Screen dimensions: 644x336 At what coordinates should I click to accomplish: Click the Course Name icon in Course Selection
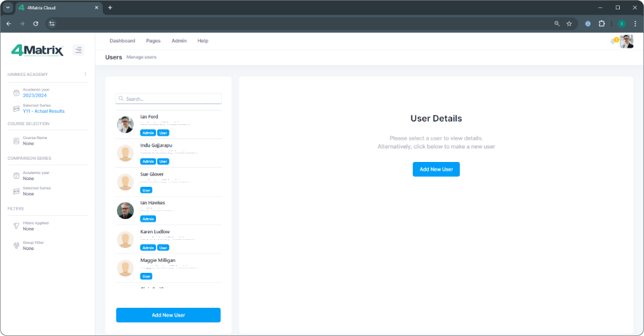coord(17,140)
